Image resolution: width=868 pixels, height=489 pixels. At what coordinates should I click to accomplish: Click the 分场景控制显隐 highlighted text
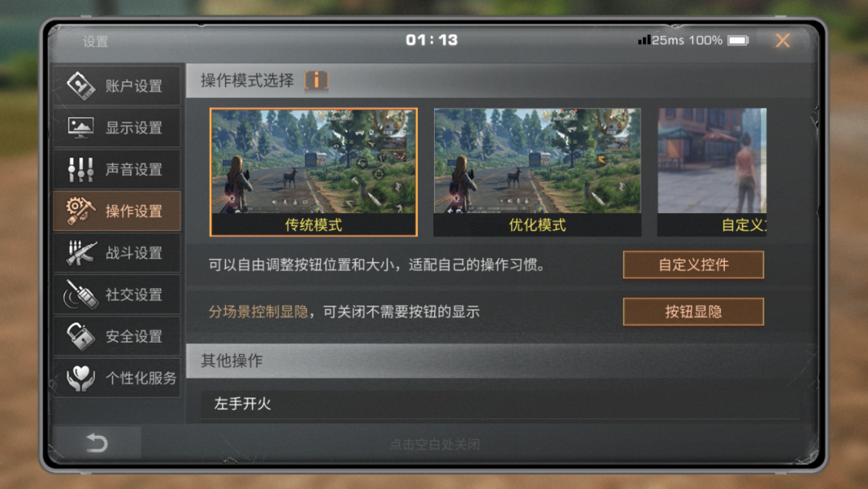258,312
